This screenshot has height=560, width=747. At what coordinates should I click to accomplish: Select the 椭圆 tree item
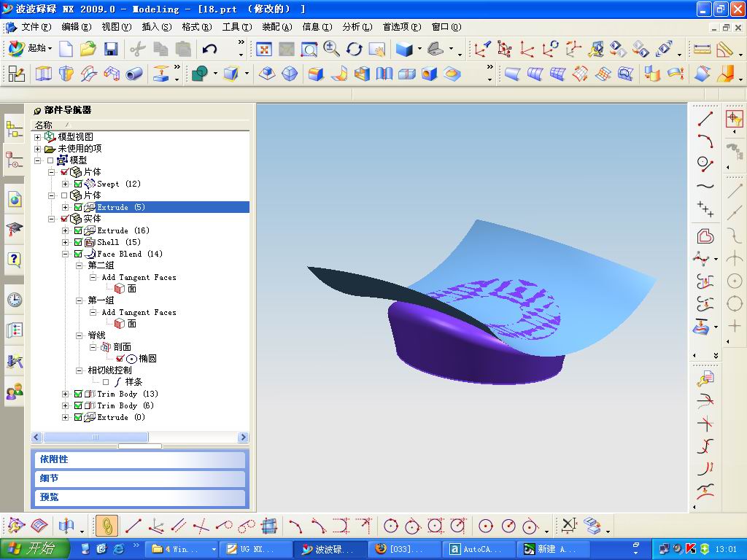click(147, 359)
